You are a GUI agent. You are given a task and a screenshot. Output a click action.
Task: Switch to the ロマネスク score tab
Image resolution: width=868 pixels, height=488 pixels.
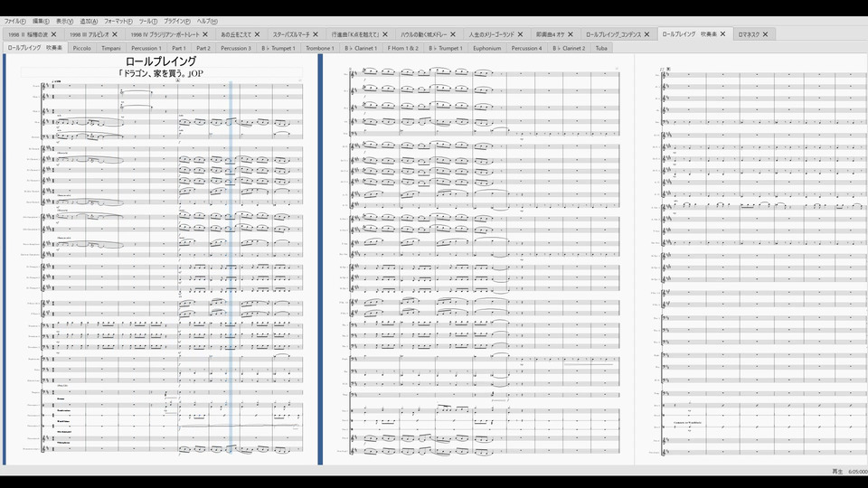click(x=749, y=34)
